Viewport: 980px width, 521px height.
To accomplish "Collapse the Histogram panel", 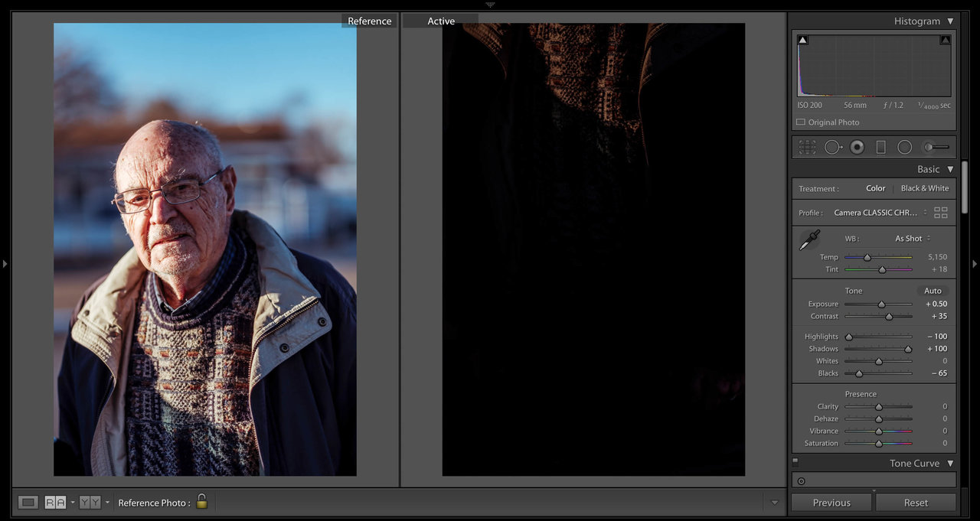I will coord(950,21).
